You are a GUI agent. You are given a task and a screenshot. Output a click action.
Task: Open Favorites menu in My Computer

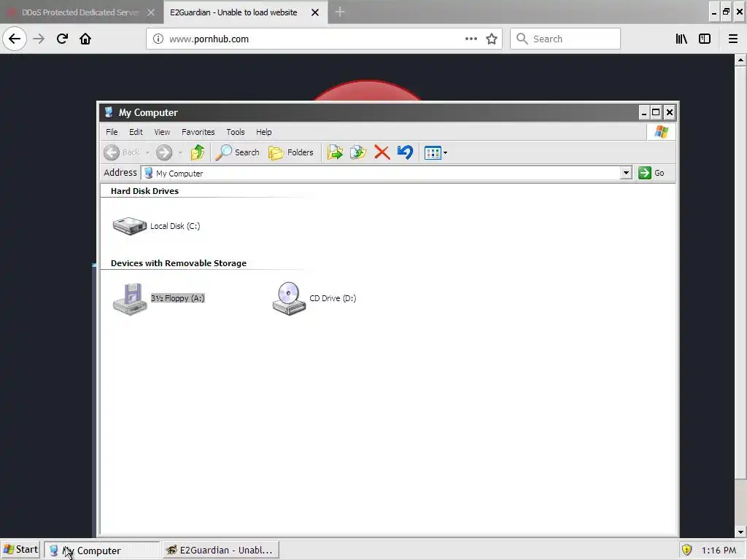pos(198,132)
